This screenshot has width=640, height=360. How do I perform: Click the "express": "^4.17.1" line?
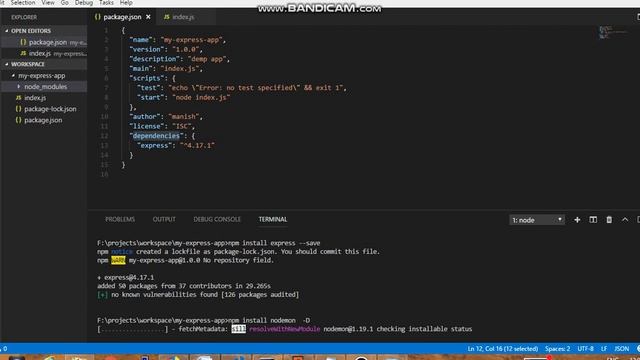(176, 146)
